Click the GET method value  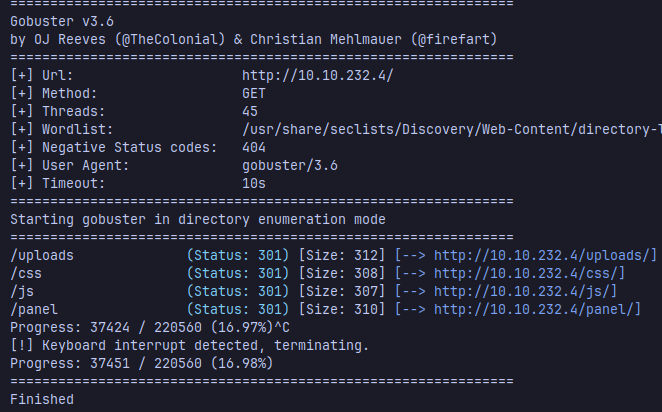point(254,93)
